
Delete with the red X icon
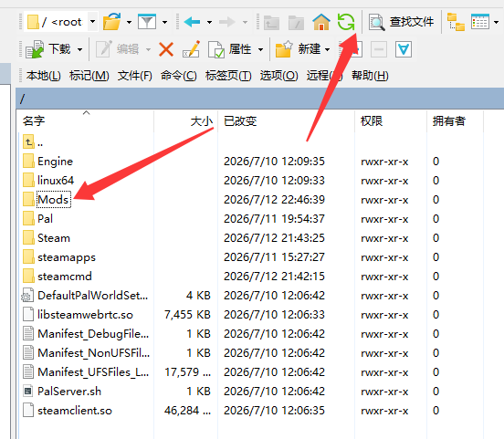point(166,49)
